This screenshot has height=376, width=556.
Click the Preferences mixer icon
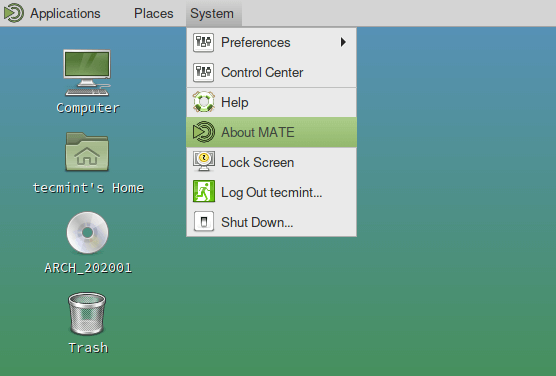(204, 42)
